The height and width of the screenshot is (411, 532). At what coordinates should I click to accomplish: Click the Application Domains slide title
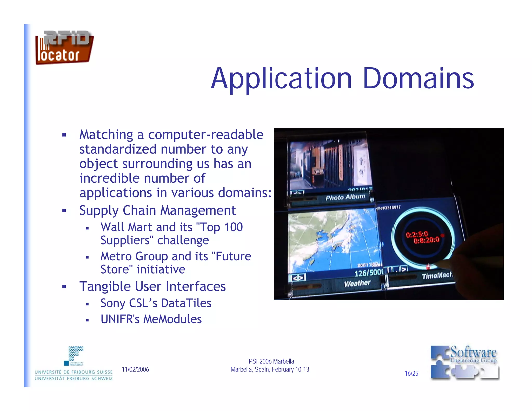342,78
